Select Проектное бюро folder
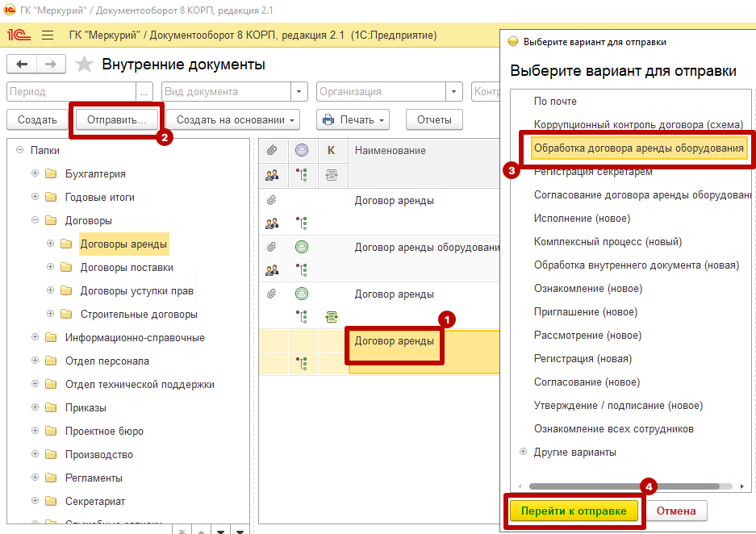756x534 pixels. (x=104, y=431)
